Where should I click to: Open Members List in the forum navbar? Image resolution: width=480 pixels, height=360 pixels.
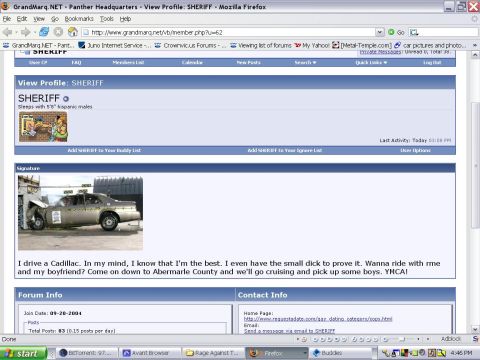click(x=128, y=62)
